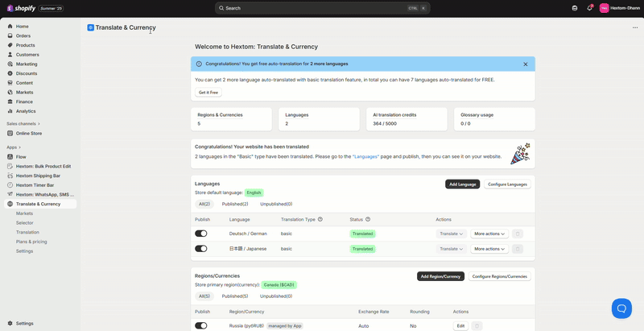Click the Shopify logo
This screenshot has height=331, width=644.
[x=21, y=8]
